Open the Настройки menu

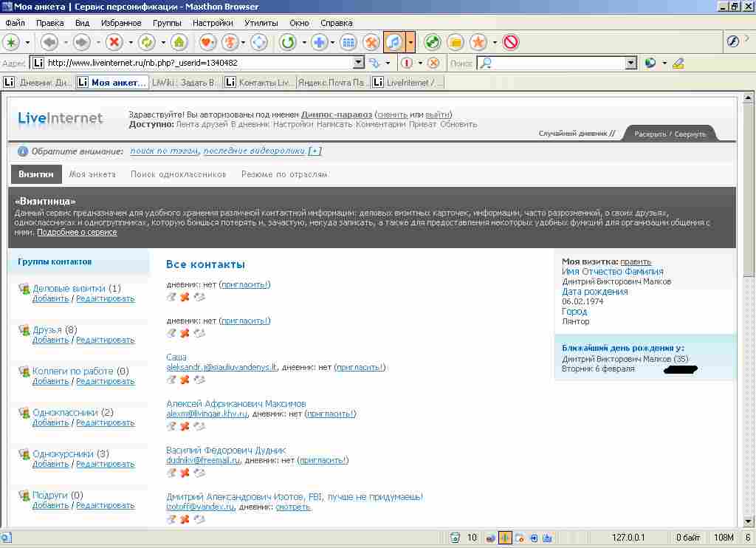tap(213, 23)
